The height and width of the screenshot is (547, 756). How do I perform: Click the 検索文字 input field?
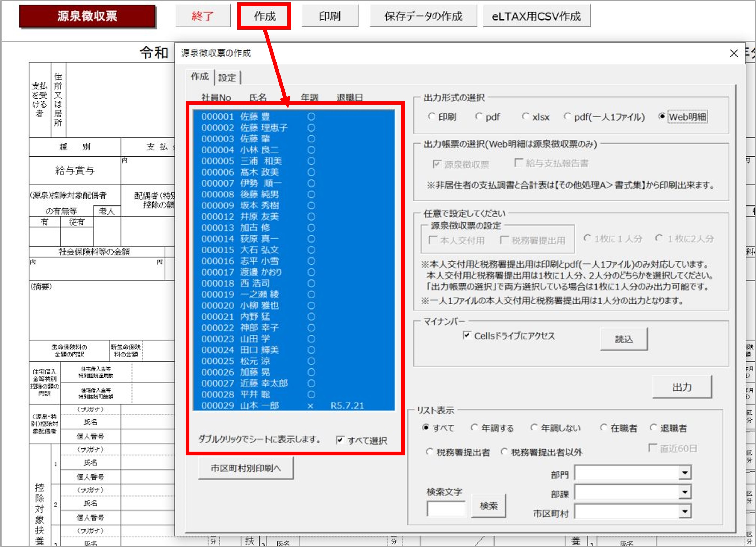click(446, 509)
